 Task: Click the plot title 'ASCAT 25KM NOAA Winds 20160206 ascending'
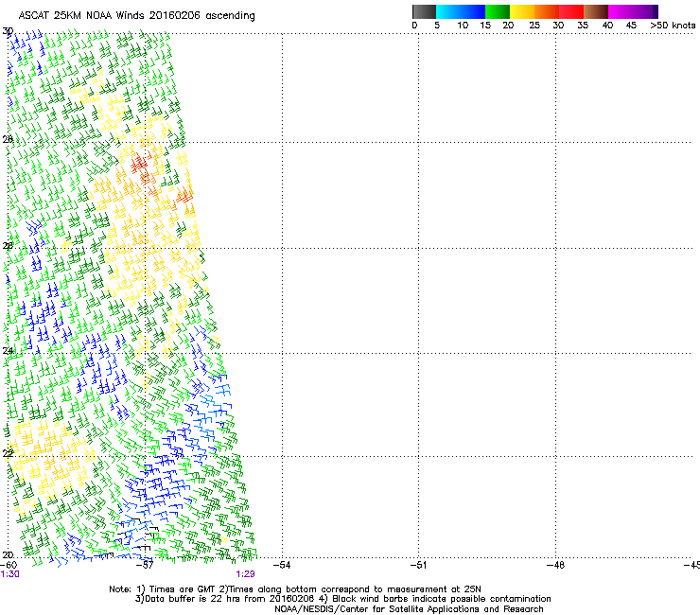point(136,16)
